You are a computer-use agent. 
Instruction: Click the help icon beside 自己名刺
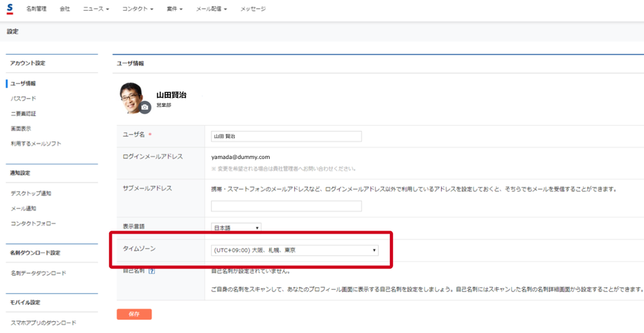click(x=152, y=271)
